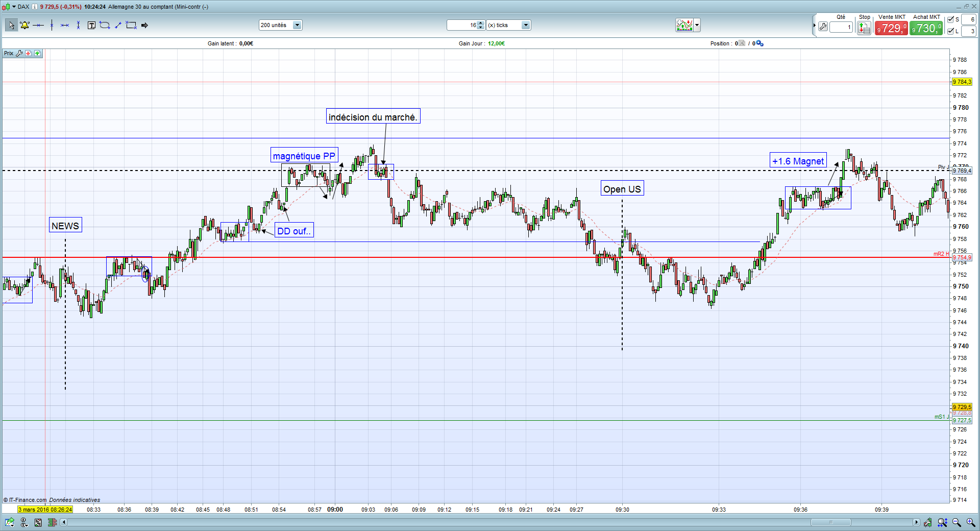The width and height of the screenshot is (980, 531).
Task: Click the chart export icon bottom-left
Action: 10,522
